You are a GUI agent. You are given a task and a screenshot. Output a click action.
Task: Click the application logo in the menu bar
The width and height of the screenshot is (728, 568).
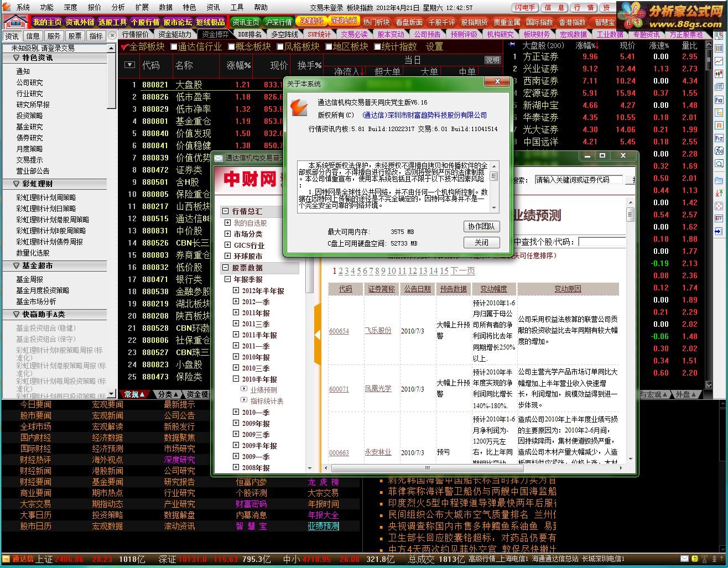[x=7, y=7]
